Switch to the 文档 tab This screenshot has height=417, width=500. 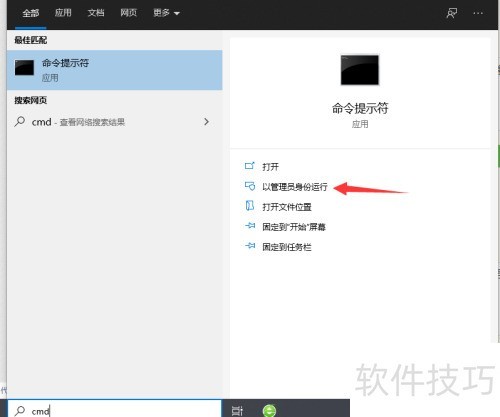pos(96,13)
